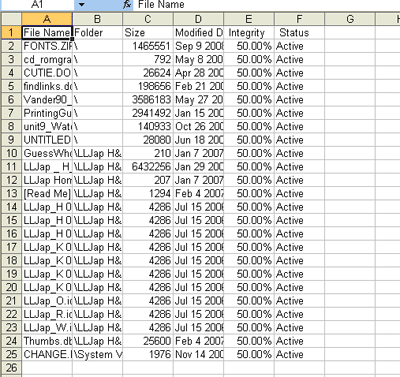This screenshot has height=377, width=400.
Task: Select the cell containing FONTS.ZIP
Action: [47, 46]
